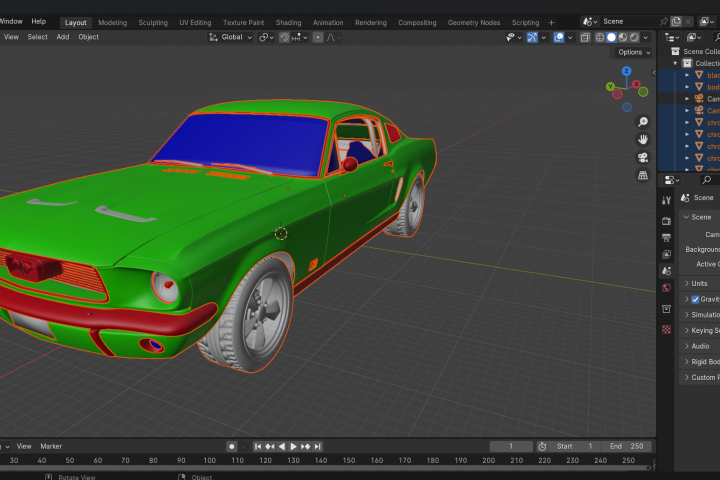
Task: Toggle snapping magnet
Action: coord(284,37)
